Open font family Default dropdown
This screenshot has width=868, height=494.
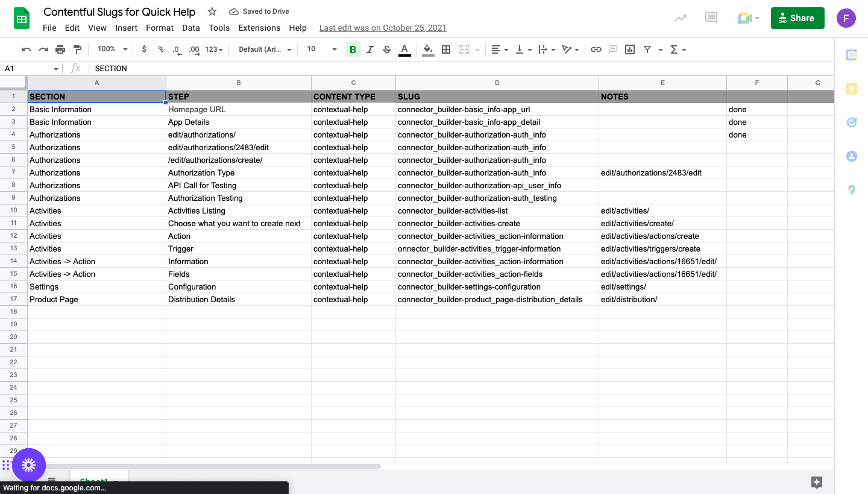click(x=265, y=49)
